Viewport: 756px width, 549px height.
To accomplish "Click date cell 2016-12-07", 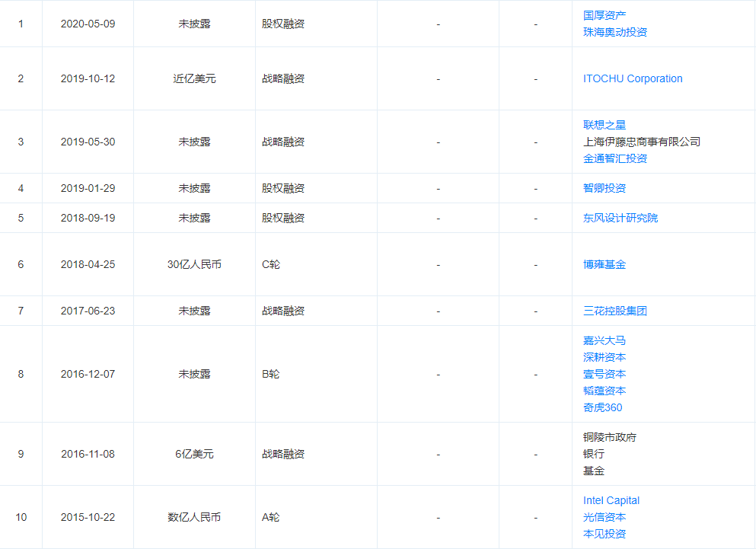I will coord(88,374).
